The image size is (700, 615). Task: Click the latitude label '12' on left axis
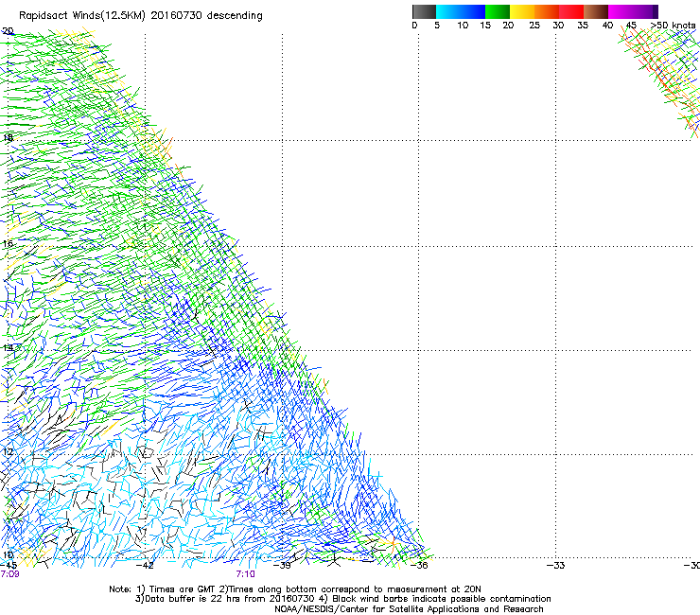point(8,452)
